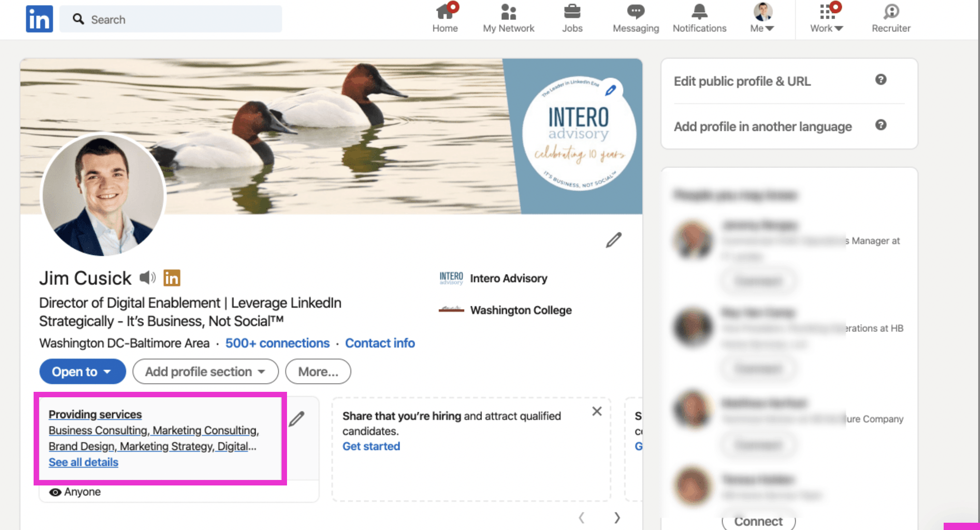This screenshot has width=980, height=530.
Task: Open See all details link
Action: coord(84,462)
